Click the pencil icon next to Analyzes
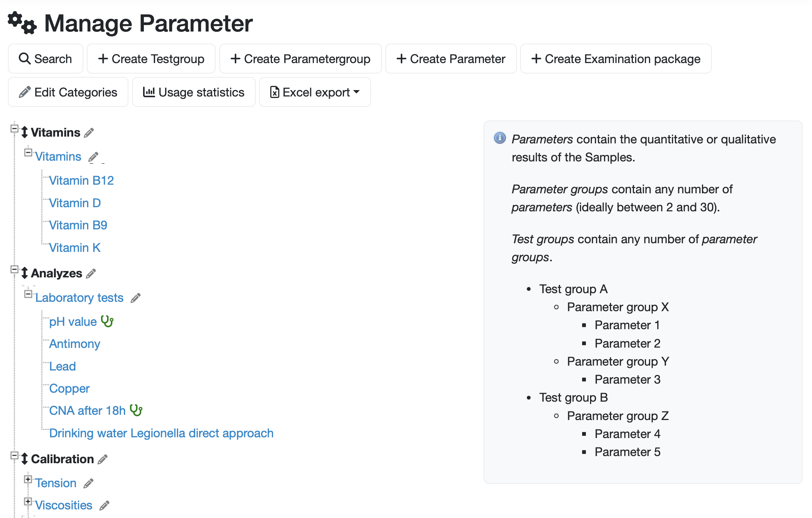Image resolution: width=812 pixels, height=518 pixels. (91, 274)
